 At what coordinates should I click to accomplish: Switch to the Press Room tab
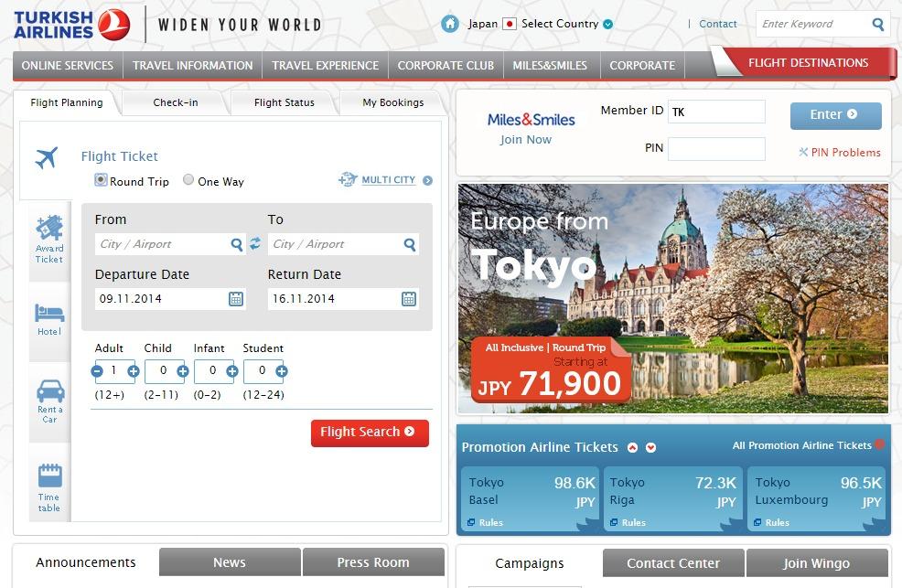(373, 561)
